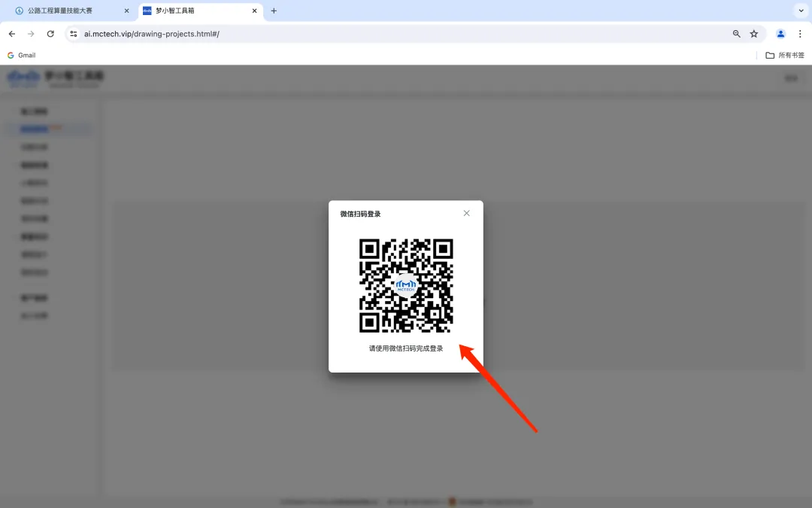Bookmark this page with the star icon

click(x=754, y=34)
